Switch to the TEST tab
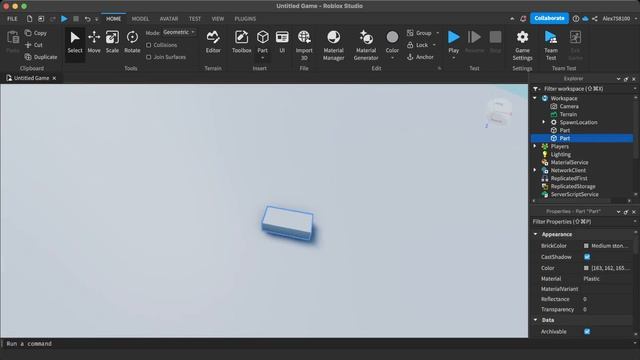The height and width of the screenshot is (360, 640). coord(195,19)
